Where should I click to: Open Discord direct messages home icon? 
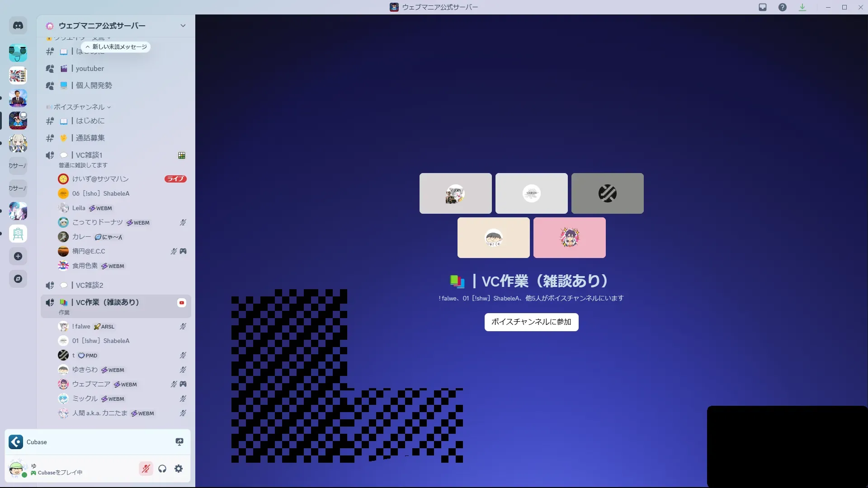[x=18, y=26]
